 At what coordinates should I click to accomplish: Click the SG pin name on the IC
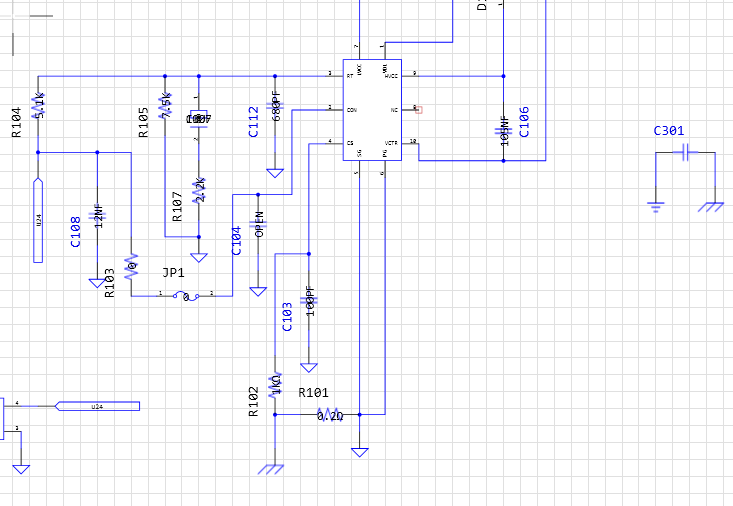359,153
